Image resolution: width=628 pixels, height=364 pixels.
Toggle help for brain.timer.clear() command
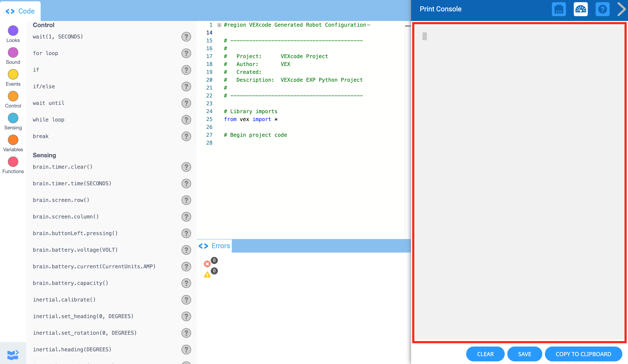(x=186, y=167)
